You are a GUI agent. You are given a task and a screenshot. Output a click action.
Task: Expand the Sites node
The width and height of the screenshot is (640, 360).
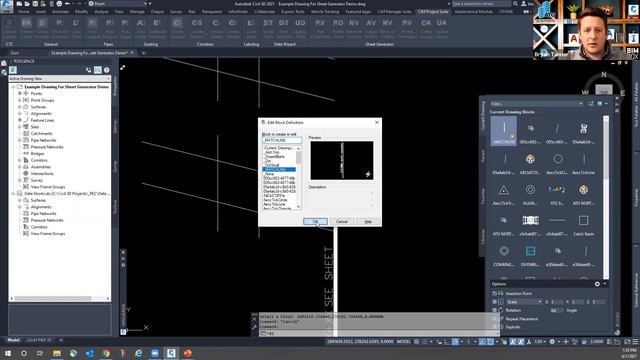coord(20,127)
